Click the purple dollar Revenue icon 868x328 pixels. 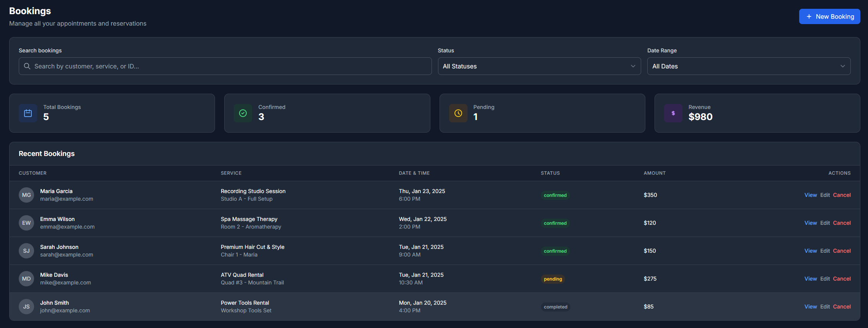[673, 113]
